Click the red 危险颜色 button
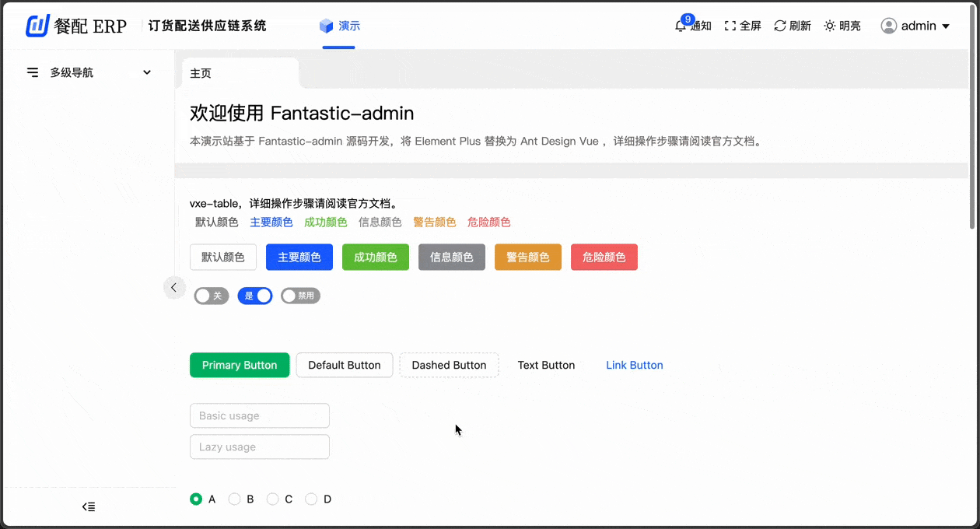The width and height of the screenshot is (980, 529). tap(604, 257)
